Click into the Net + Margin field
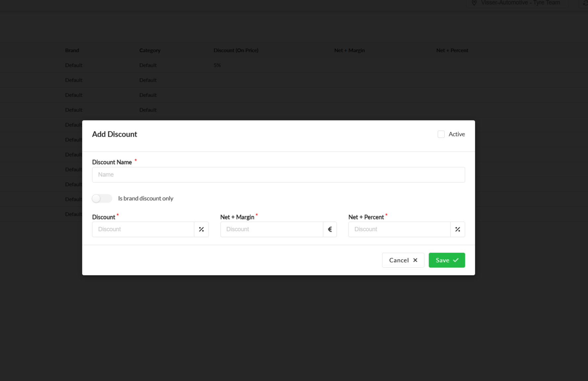Image resolution: width=588 pixels, height=381 pixels. pyautogui.click(x=271, y=229)
